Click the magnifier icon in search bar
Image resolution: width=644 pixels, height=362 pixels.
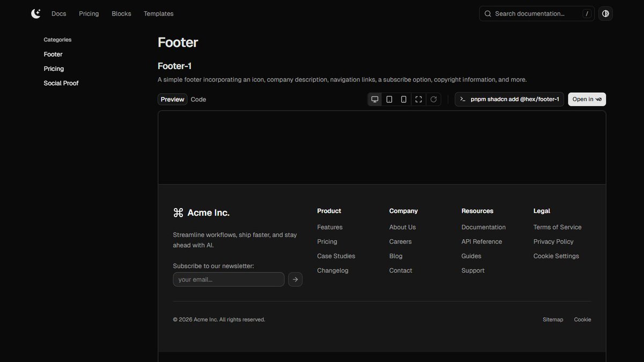[x=488, y=13]
